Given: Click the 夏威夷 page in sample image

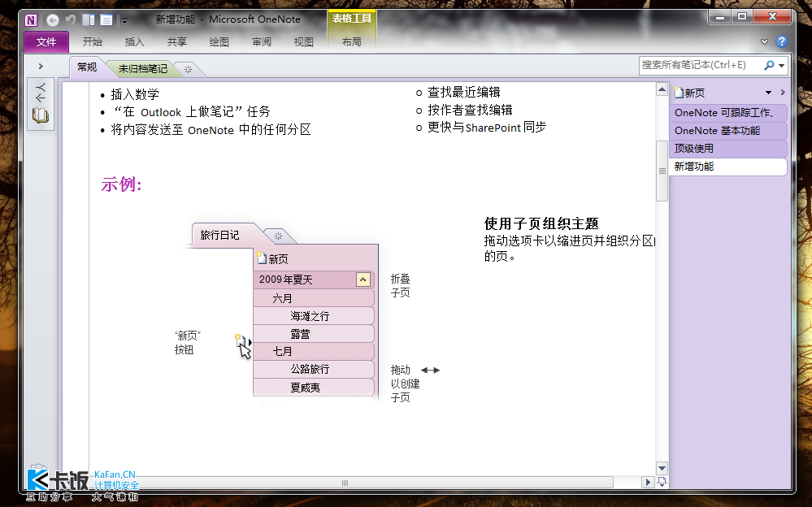Looking at the screenshot, I should (313, 388).
